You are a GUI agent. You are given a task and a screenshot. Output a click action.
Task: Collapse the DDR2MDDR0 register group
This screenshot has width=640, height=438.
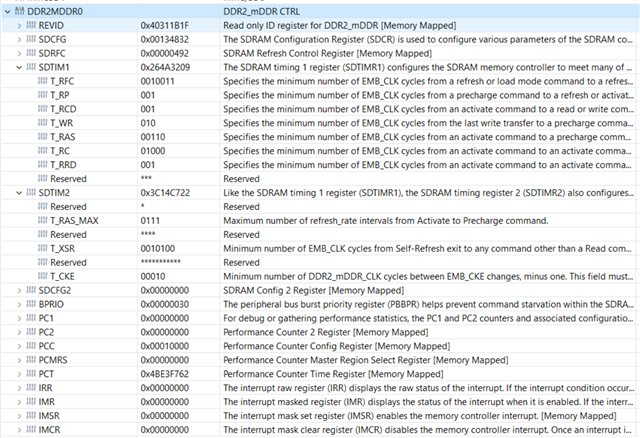click(7, 12)
